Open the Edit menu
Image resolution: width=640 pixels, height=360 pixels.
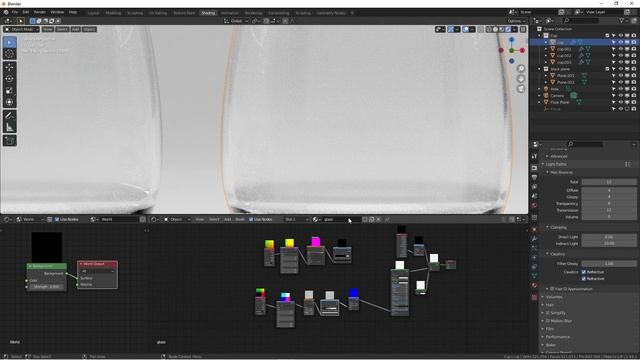pos(26,12)
